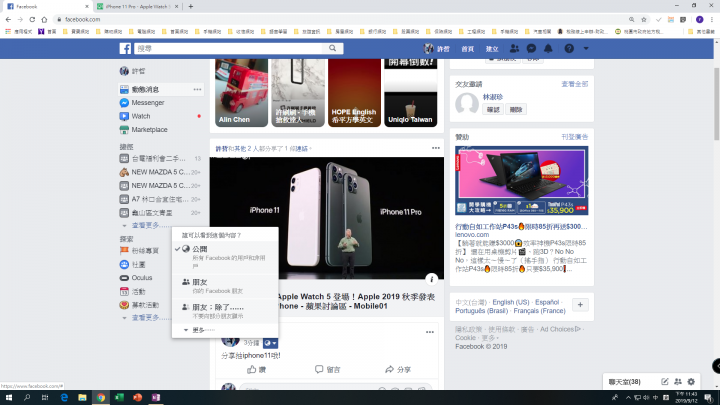Screen dimensions: 720x405
Task: Open Chrome menu three dots
Action: pos(712,19)
